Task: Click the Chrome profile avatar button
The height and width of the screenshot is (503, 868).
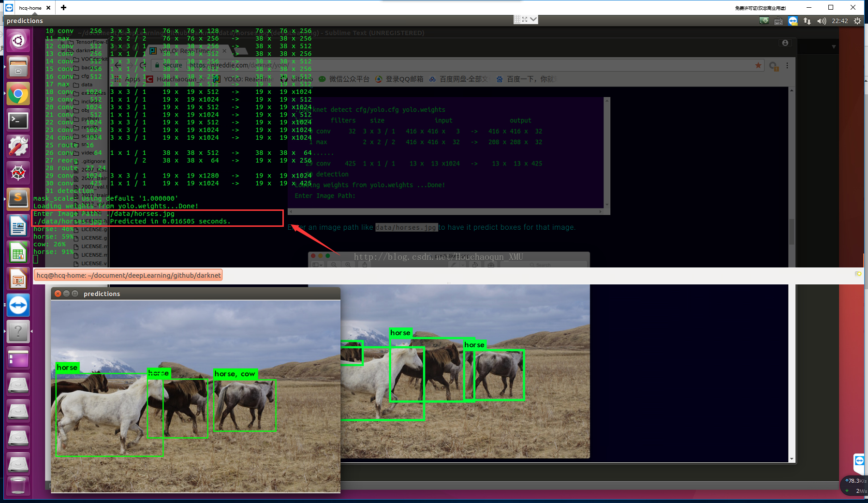Action: (785, 43)
